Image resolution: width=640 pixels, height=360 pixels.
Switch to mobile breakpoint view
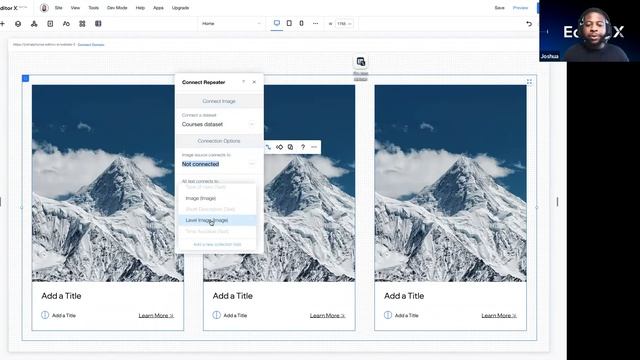coord(301,23)
